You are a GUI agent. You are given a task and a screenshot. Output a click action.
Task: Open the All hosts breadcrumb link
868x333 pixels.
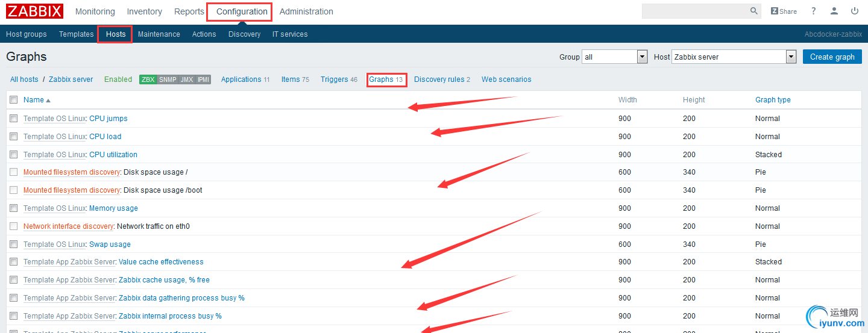[x=24, y=79]
